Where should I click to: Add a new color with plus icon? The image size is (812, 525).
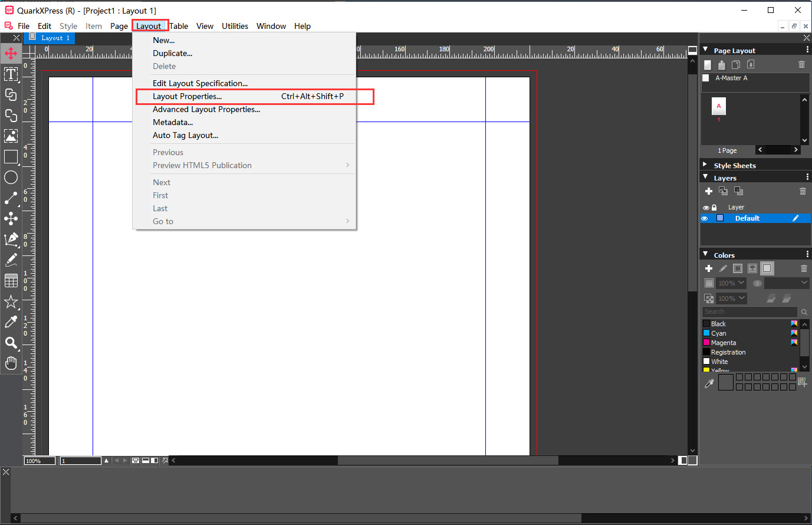point(709,268)
